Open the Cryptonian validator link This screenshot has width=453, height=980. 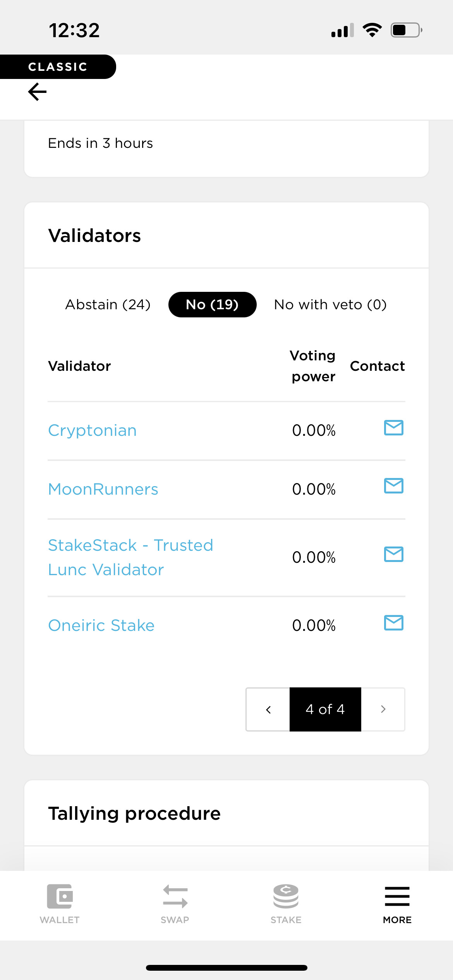coord(93,431)
